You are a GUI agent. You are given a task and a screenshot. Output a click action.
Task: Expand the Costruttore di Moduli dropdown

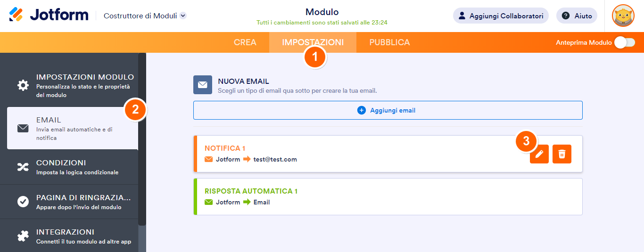(183, 16)
